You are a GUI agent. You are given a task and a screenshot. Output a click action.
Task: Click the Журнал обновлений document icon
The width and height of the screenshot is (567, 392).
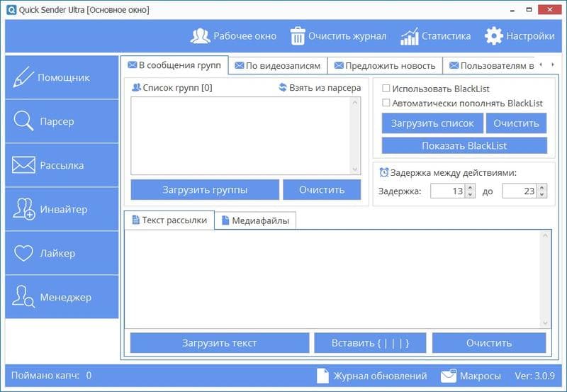tap(323, 376)
